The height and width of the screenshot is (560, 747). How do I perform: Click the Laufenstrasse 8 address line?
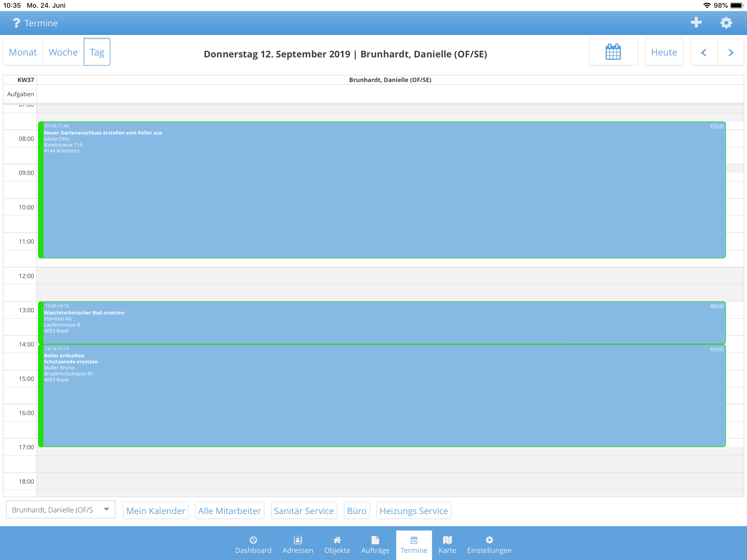[x=62, y=325]
